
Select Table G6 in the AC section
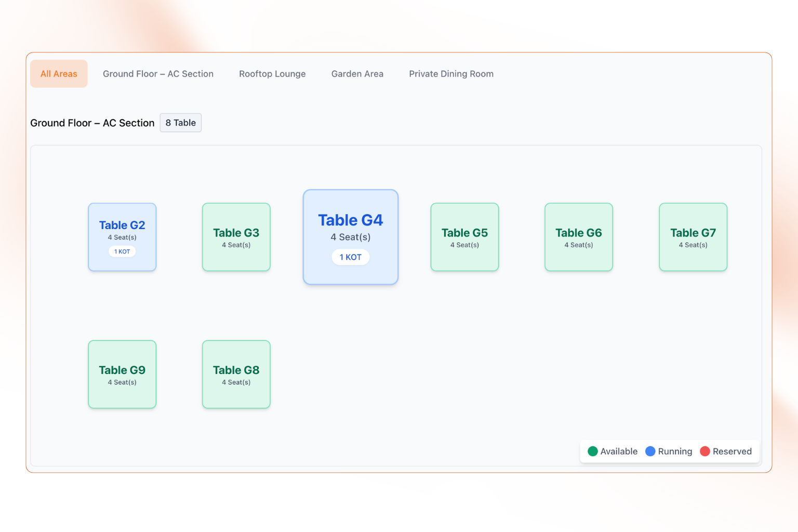[578, 237]
